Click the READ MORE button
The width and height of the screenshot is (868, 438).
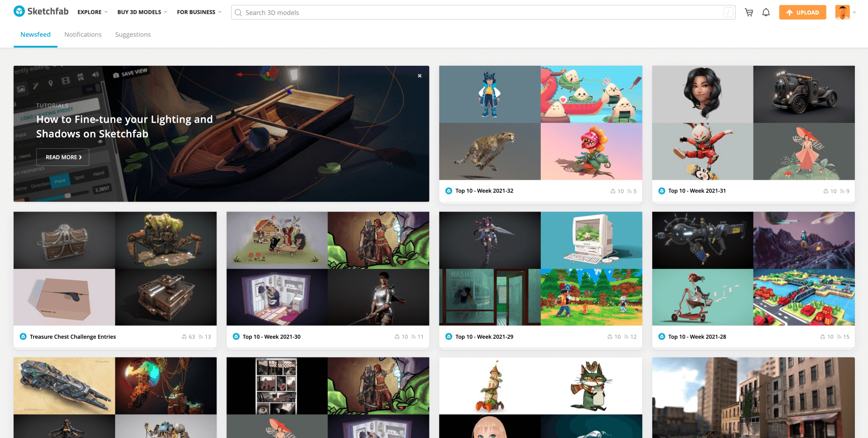tap(62, 157)
